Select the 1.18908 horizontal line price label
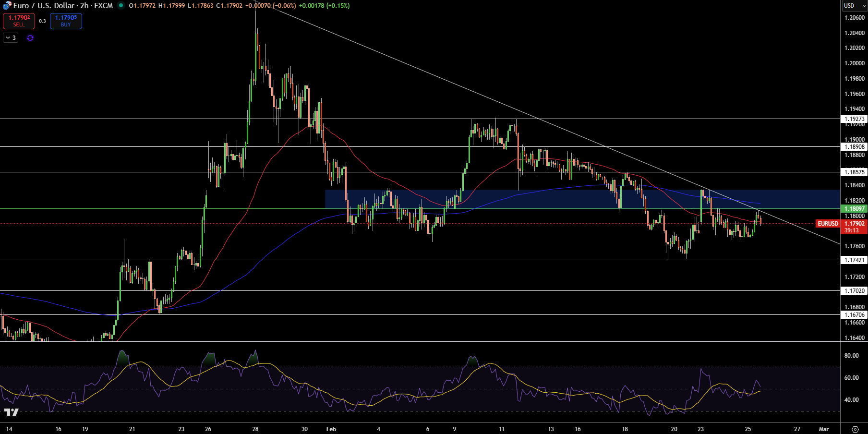Screen dimensions: 868x434 [x=855, y=147]
